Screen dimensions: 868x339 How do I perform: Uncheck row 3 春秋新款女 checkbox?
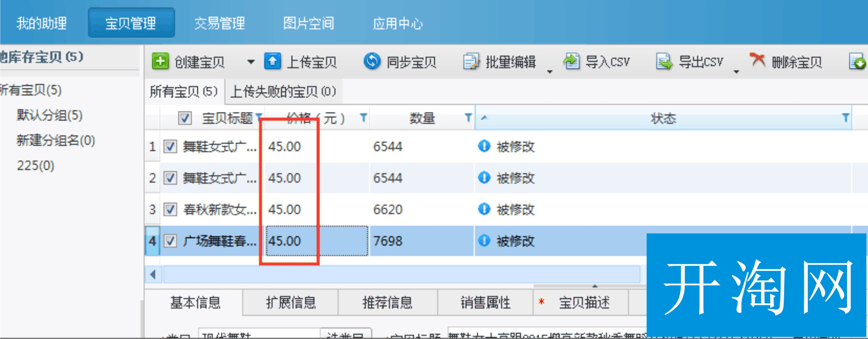coord(170,210)
